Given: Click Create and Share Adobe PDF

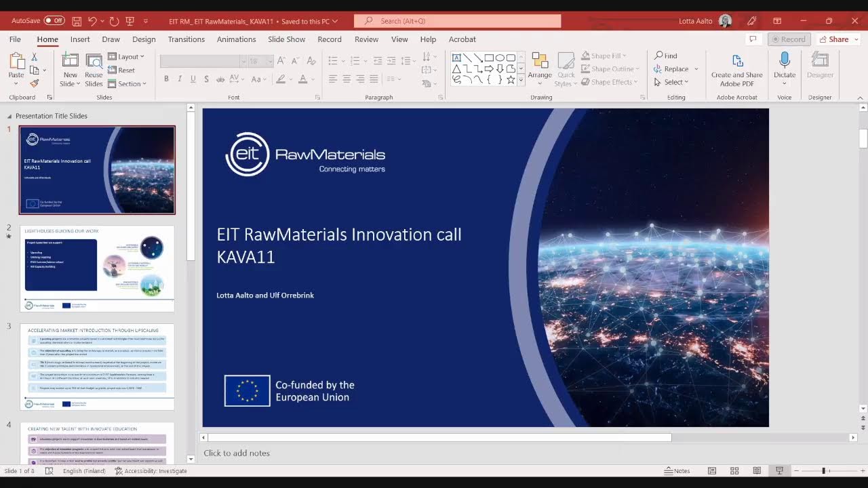Looking at the screenshot, I should click(737, 70).
